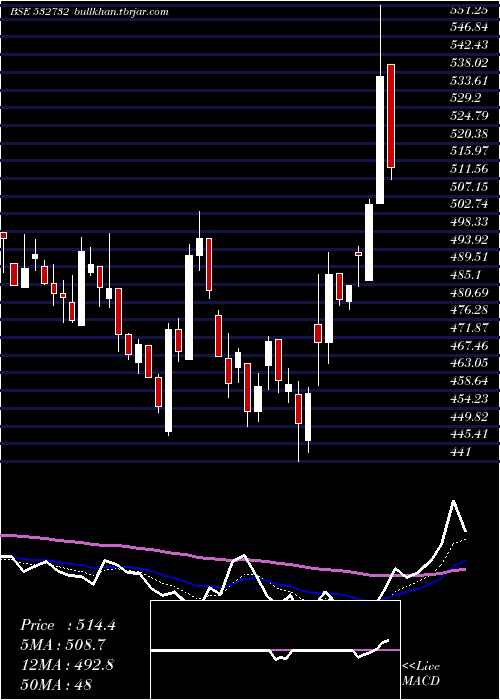Click inside the MACD inset panel
This screenshot has height=700, width=500.
[275, 650]
